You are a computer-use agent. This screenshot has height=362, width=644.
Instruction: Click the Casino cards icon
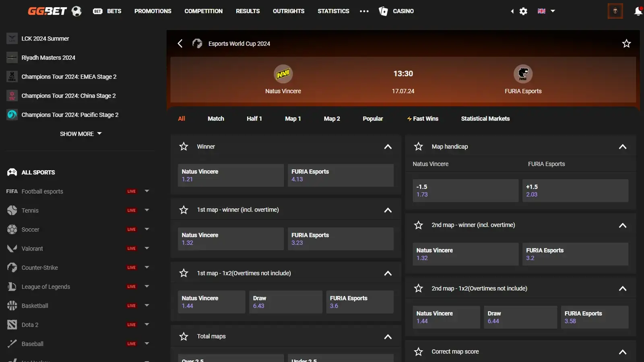pos(383,11)
